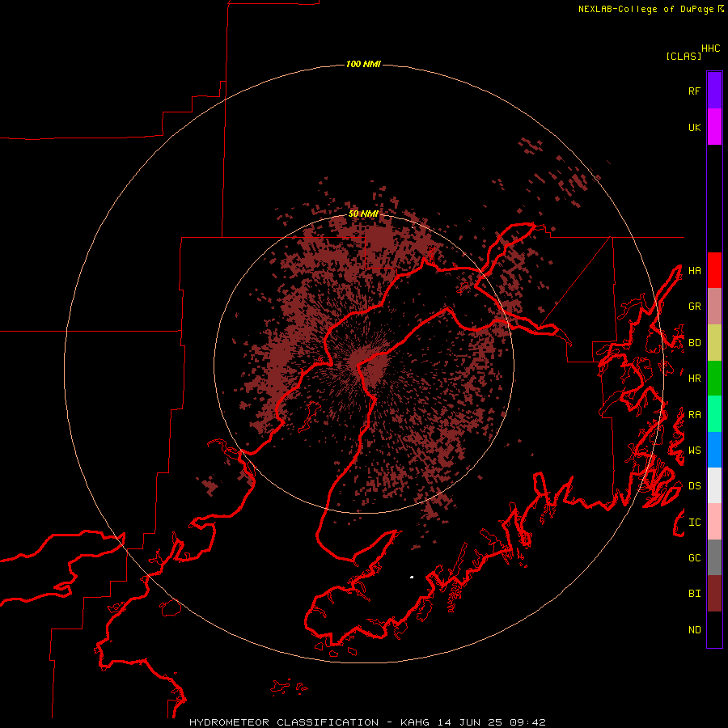Screen dimensions: 728x728
Task: Click the GC gray legend swatch
Action: coord(714,557)
